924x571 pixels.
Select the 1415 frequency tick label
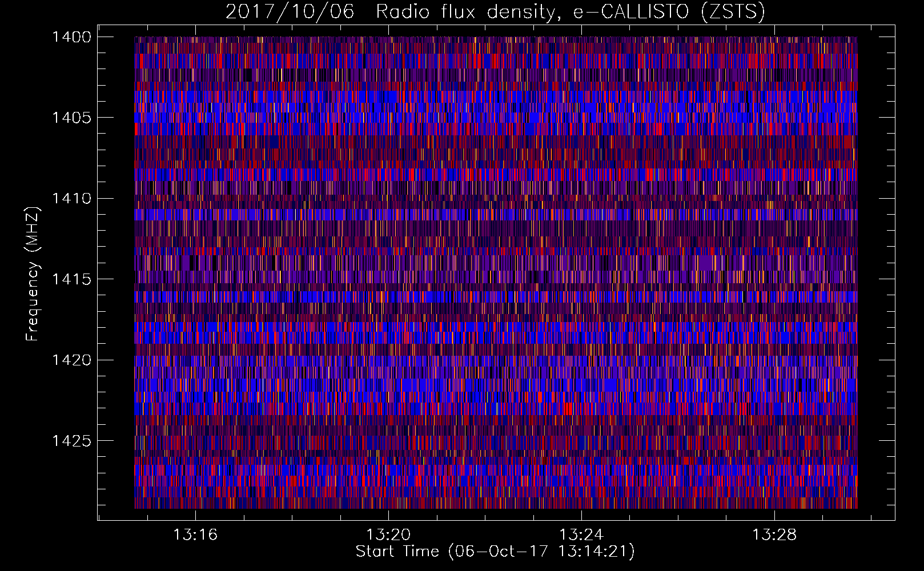click(x=71, y=279)
